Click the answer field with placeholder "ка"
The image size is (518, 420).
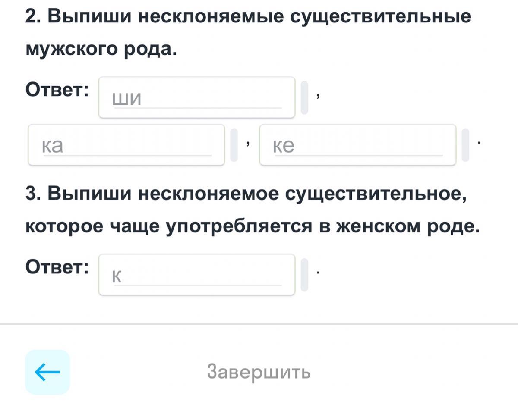126,145
